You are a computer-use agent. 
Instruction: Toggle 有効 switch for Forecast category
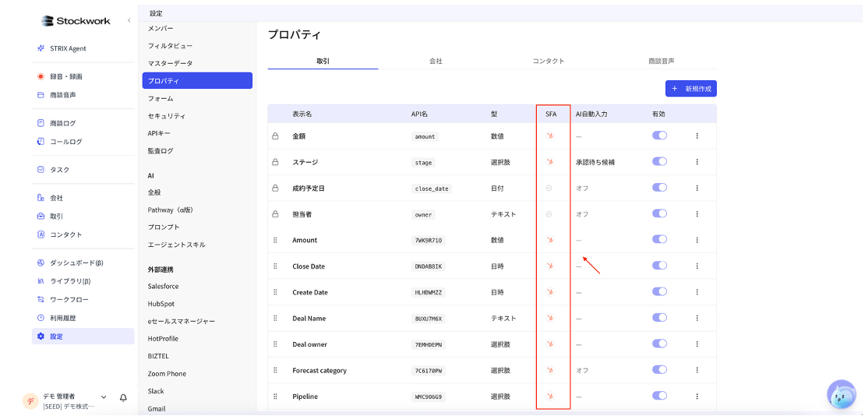[659, 369]
